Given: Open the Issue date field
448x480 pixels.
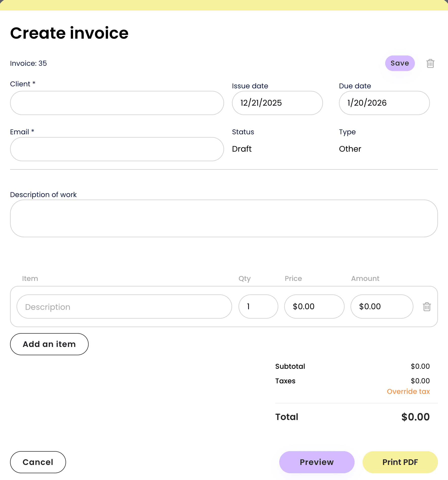Looking at the screenshot, I should coord(277,103).
